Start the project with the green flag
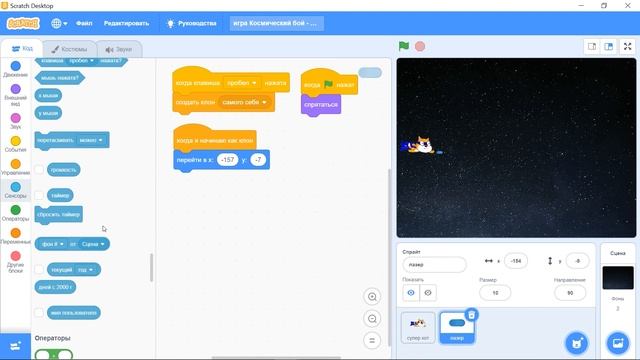640x360 pixels. pyautogui.click(x=404, y=46)
